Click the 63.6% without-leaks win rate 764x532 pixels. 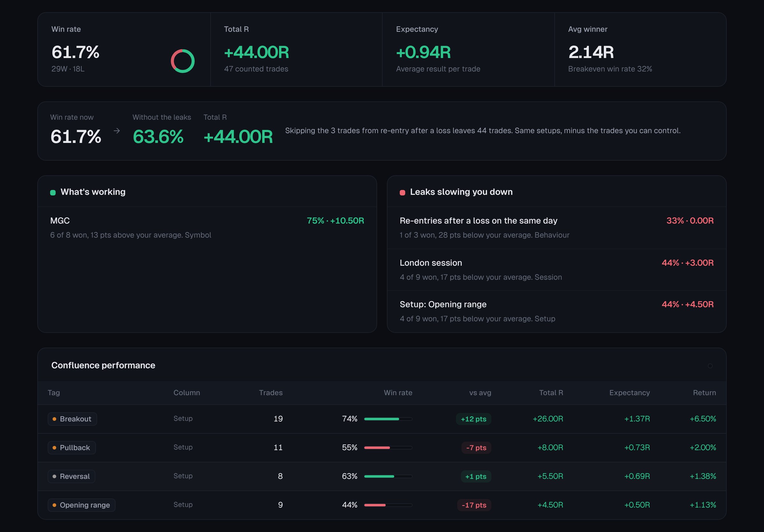coord(158,136)
